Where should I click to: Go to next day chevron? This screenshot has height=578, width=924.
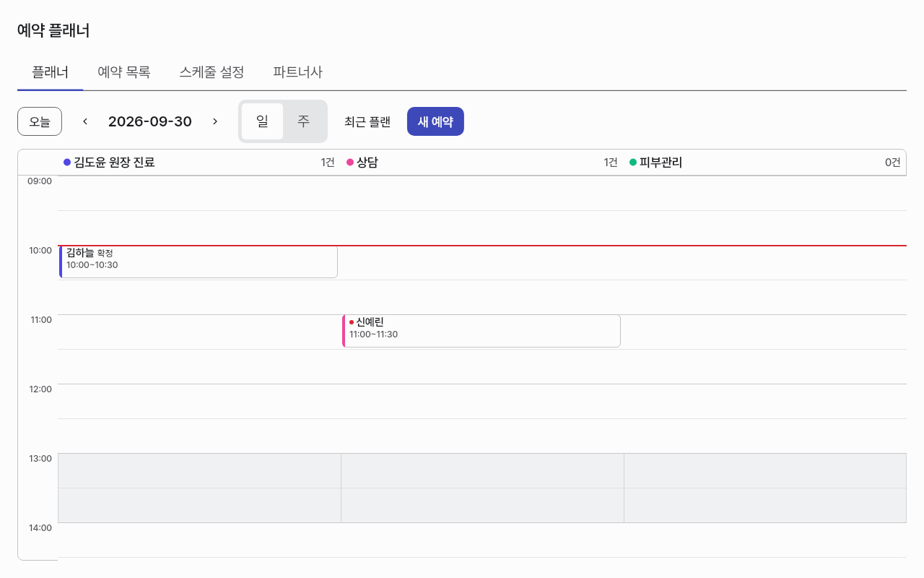(x=215, y=121)
